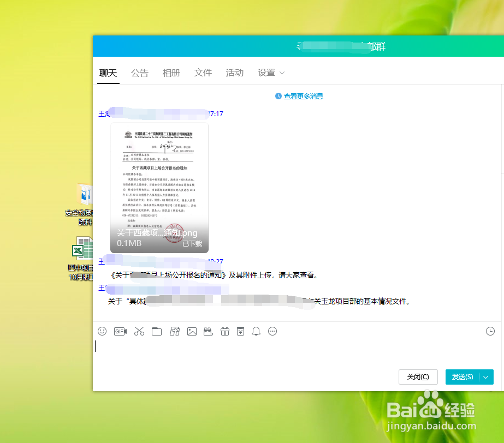This screenshot has height=443, width=504.
Task: Click the sender name above the image
Action: (161, 113)
